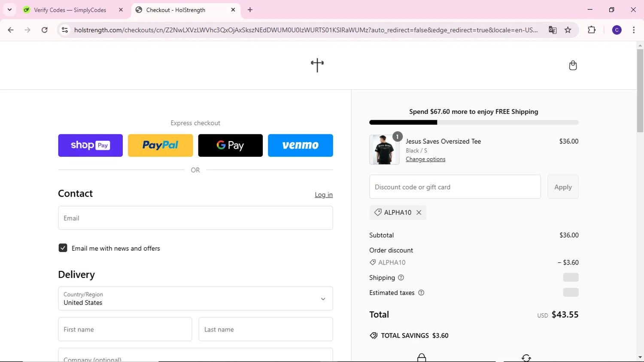Focus the Discount code or gift card field
The width and height of the screenshot is (644, 362).
click(455, 187)
